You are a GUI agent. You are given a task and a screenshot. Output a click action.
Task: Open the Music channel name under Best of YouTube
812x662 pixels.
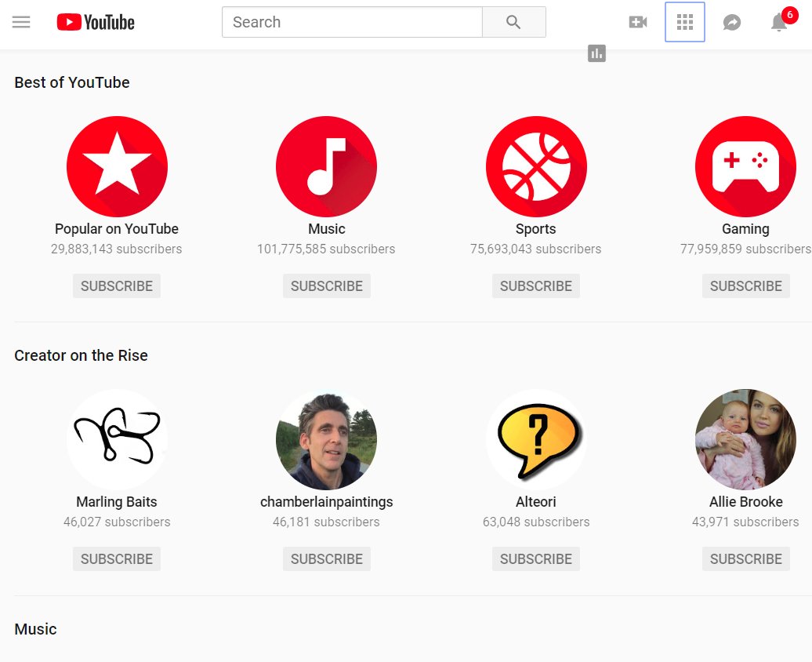(326, 228)
